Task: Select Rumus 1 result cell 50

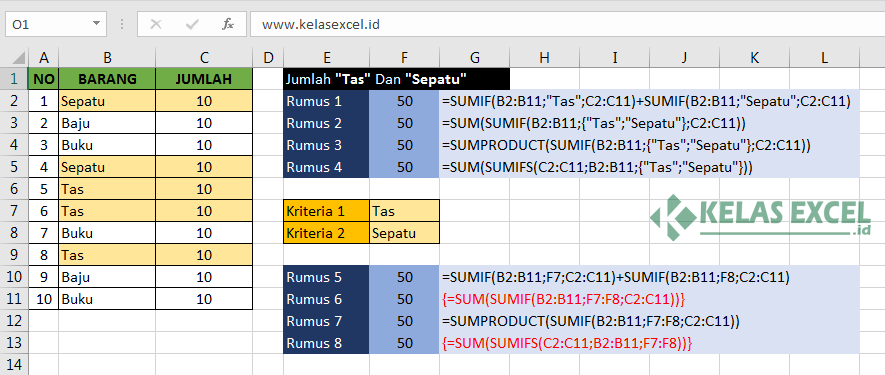Action: coord(404,101)
